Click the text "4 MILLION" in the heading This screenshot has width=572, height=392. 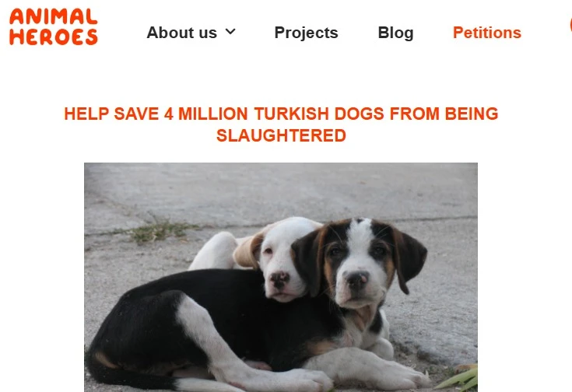205,114
